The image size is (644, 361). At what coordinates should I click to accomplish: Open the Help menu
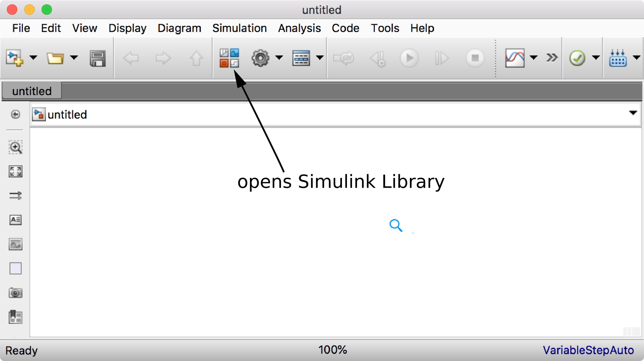[x=422, y=28]
